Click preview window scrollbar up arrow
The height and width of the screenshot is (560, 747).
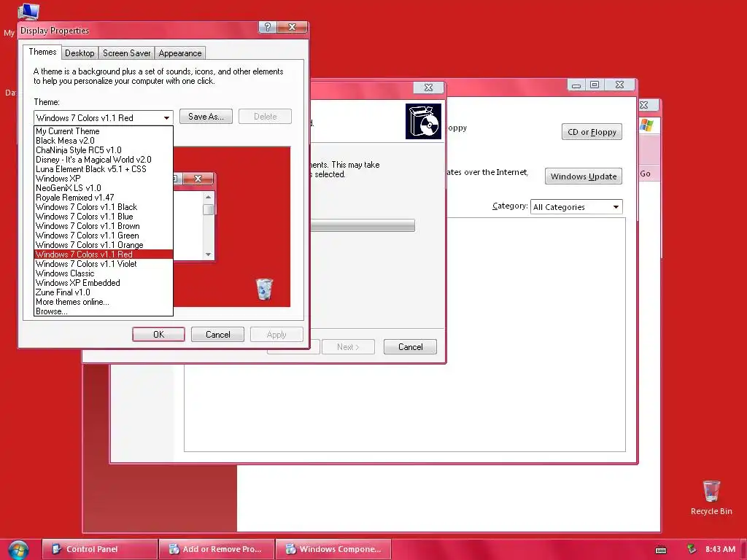[208, 197]
